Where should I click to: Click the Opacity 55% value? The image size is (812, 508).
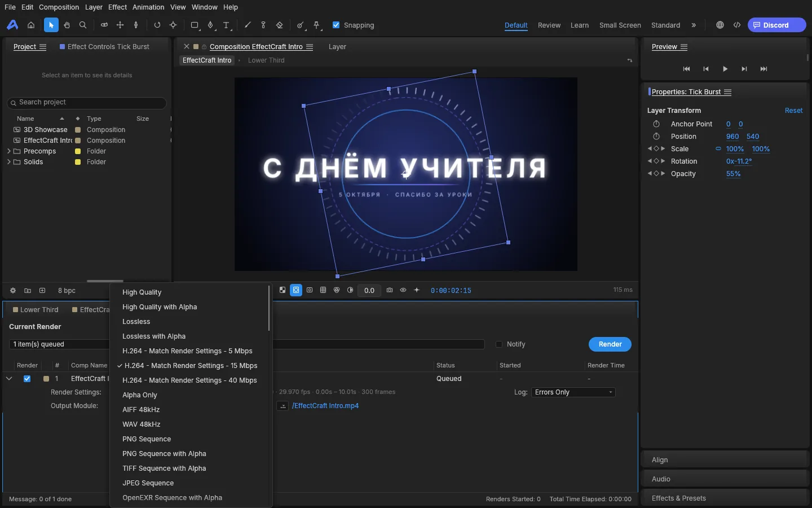pyautogui.click(x=734, y=174)
